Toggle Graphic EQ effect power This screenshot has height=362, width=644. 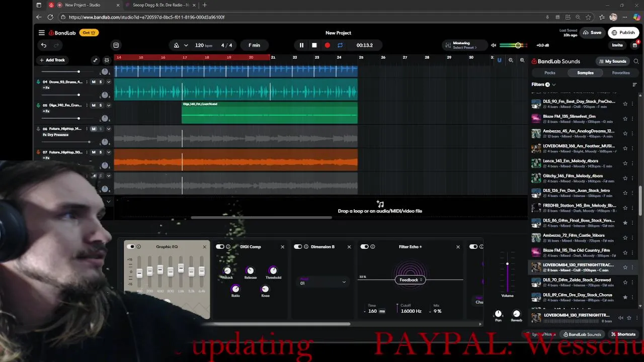pos(131,247)
